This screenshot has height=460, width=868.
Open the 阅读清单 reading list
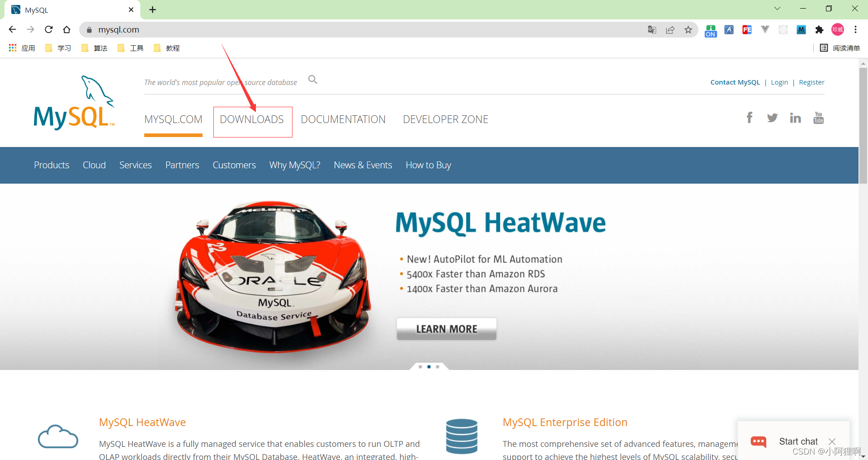tap(840, 48)
